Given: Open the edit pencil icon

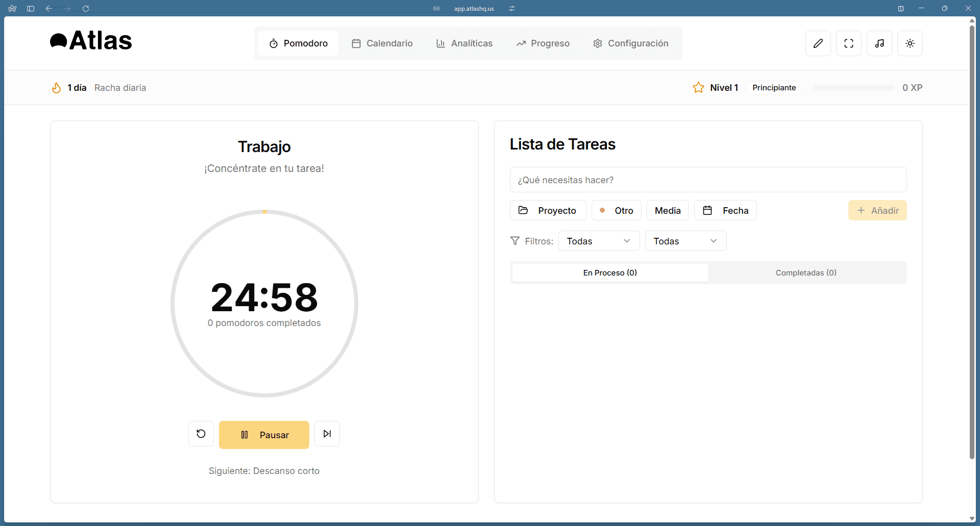Looking at the screenshot, I should click(818, 43).
